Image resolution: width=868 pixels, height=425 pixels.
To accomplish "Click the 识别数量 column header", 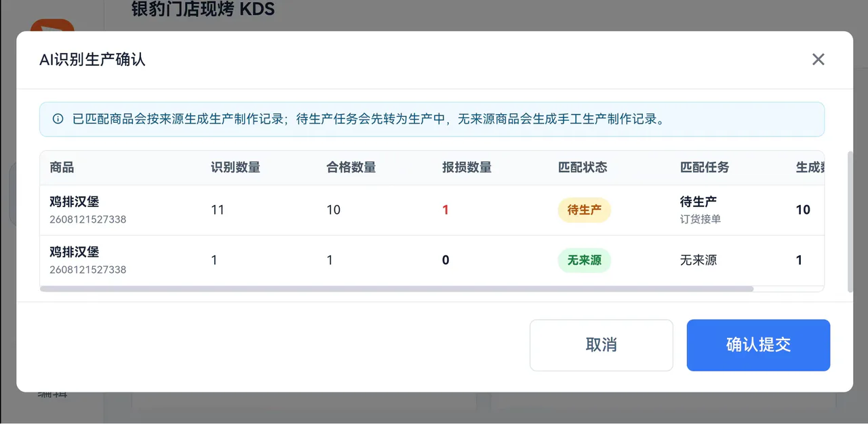I will point(235,167).
